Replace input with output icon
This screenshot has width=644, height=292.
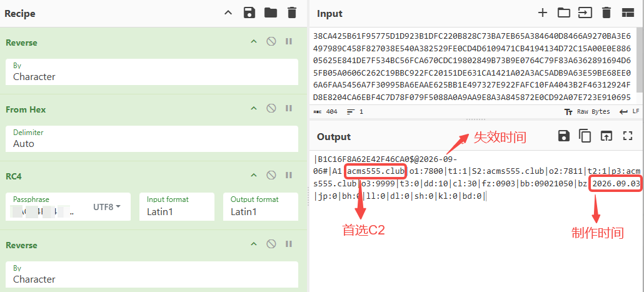pyautogui.click(x=606, y=136)
